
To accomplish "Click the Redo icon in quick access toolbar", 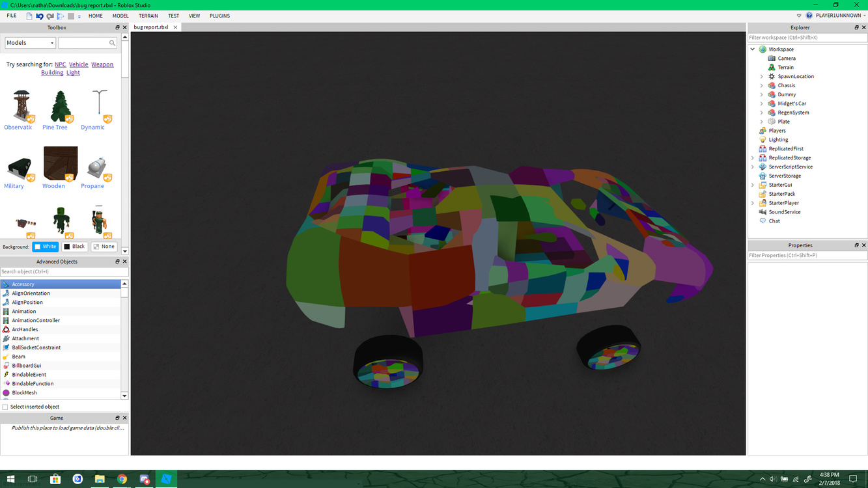I will [49, 15].
